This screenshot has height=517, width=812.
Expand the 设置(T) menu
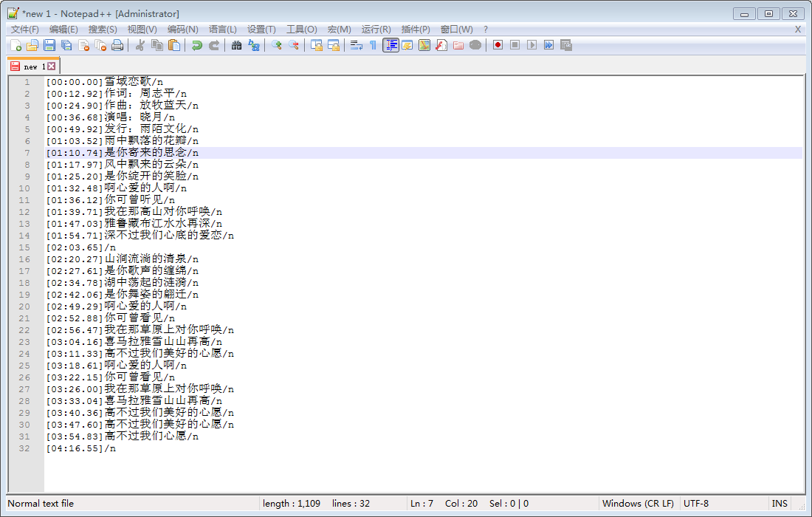pos(261,30)
